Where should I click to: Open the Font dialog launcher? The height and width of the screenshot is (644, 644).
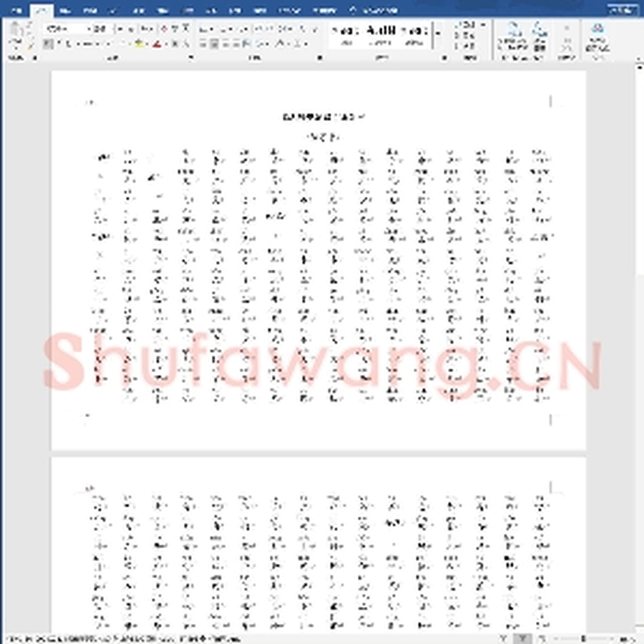click(x=191, y=58)
